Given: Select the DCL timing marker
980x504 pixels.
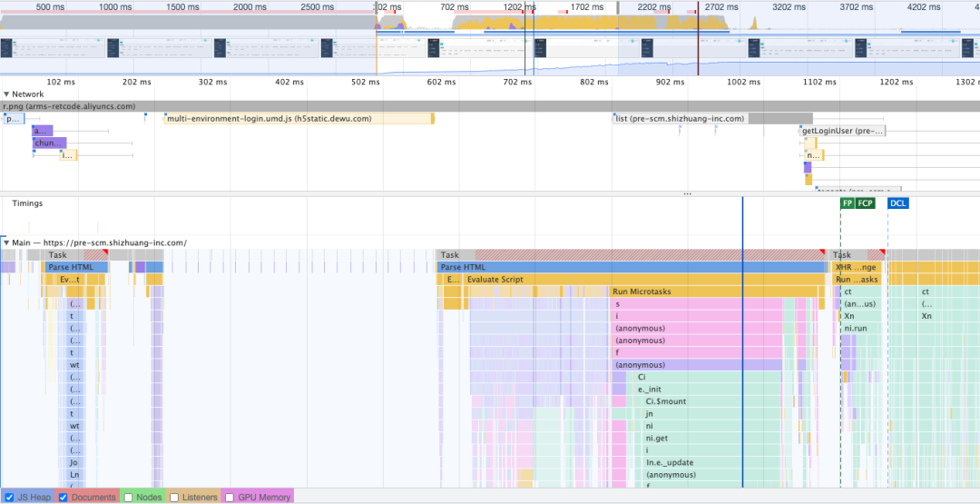Looking at the screenshot, I should [x=897, y=203].
